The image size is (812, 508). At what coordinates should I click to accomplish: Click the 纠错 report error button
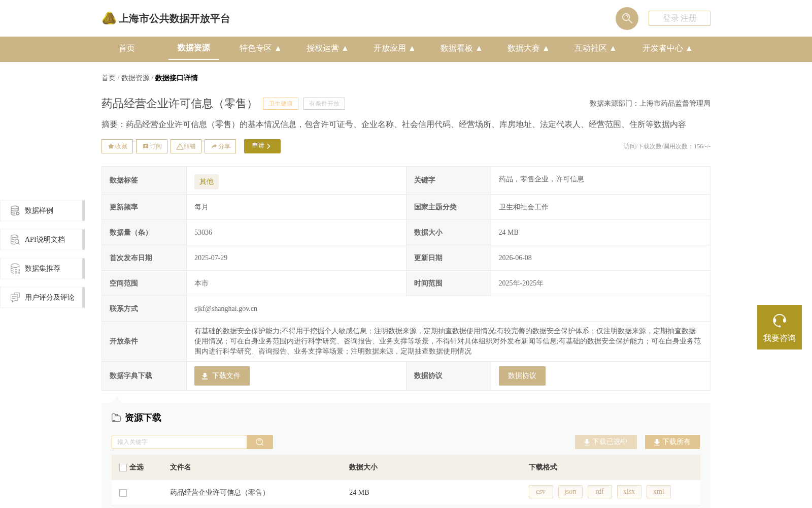click(186, 146)
